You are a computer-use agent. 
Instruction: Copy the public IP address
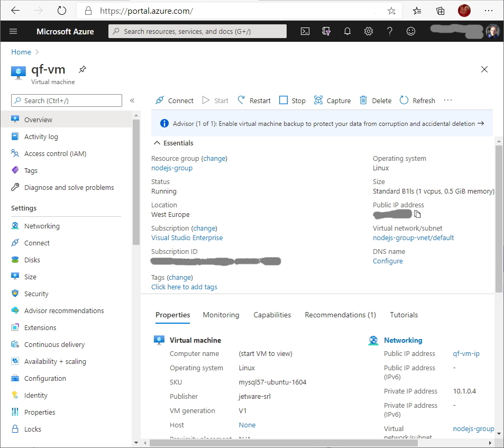pos(417,214)
